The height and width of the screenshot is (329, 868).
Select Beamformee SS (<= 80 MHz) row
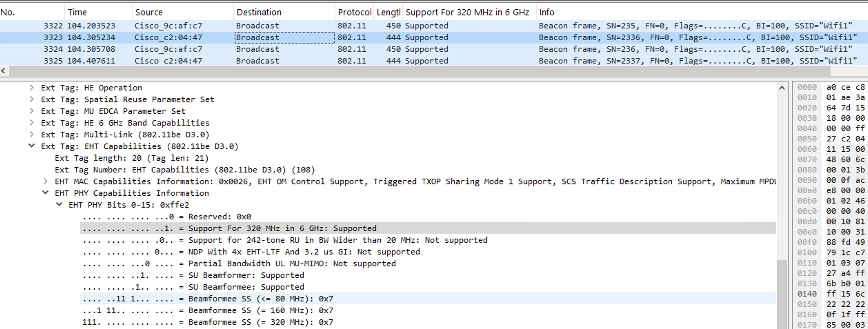[x=428, y=299]
